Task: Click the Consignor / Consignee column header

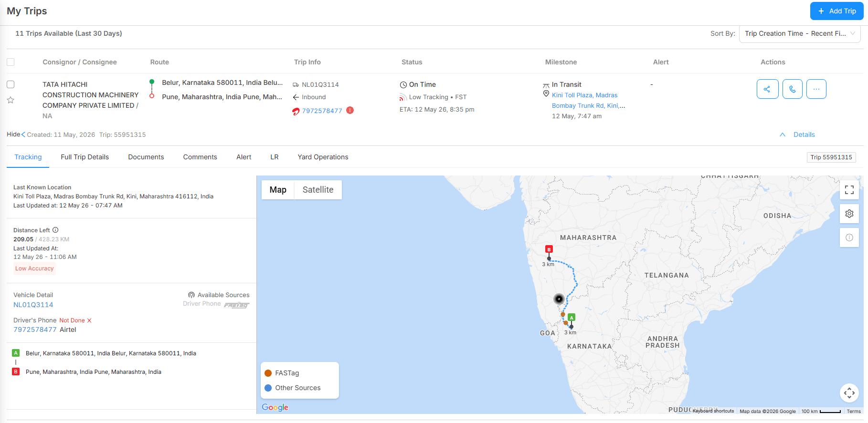Action: point(80,62)
